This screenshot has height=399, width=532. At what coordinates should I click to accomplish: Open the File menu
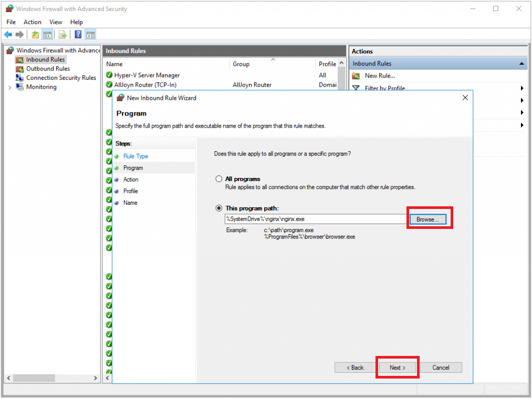coord(11,22)
